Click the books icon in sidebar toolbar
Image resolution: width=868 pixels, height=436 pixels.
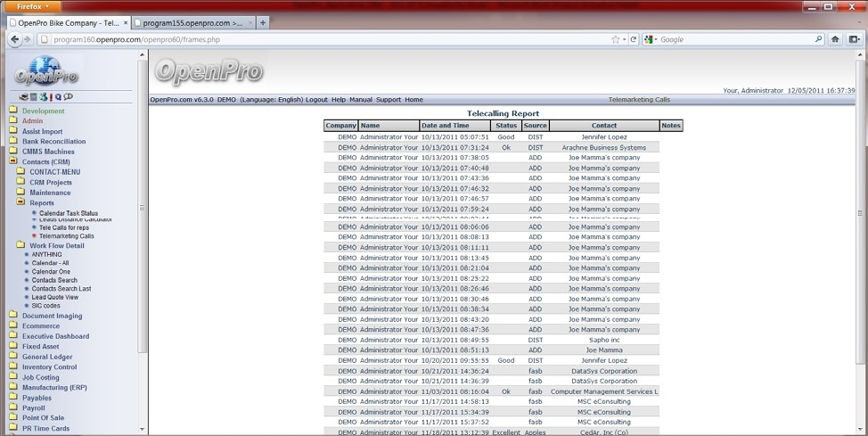24,97
